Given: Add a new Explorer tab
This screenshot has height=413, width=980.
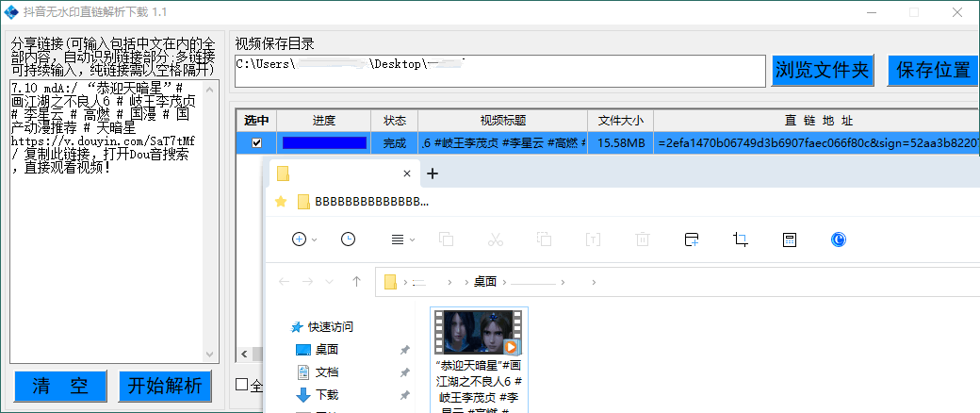Looking at the screenshot, I should coord(433,173).
